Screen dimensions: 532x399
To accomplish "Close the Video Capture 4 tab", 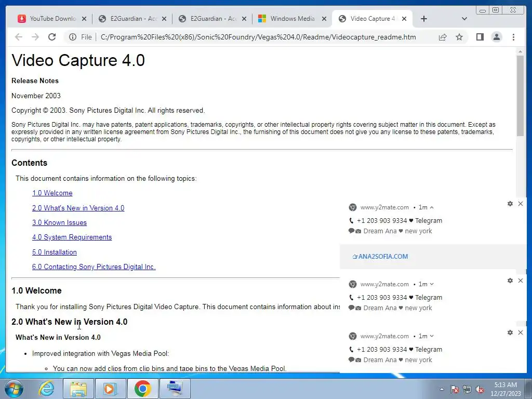I will (404, 19).
